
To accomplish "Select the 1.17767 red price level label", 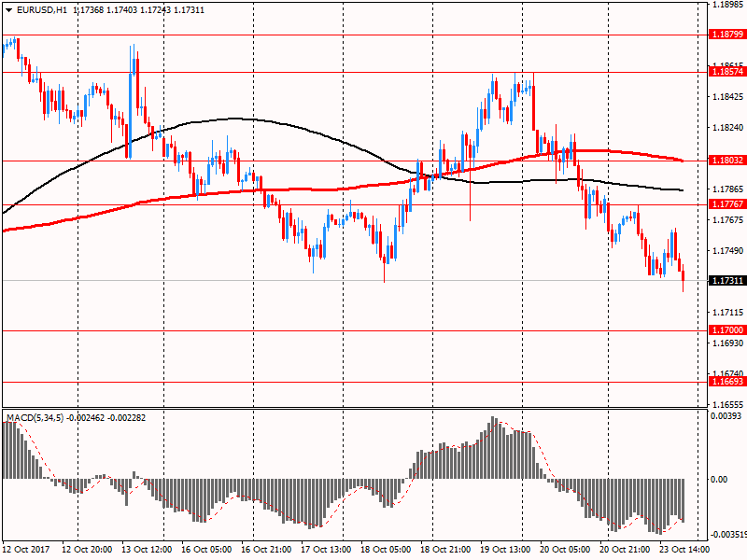I will pyautogui.click(x=727, y=203).
